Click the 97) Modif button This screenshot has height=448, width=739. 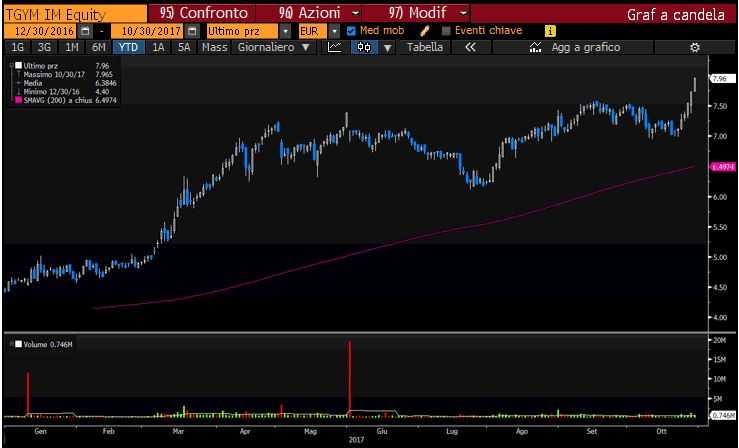[417, 13]
